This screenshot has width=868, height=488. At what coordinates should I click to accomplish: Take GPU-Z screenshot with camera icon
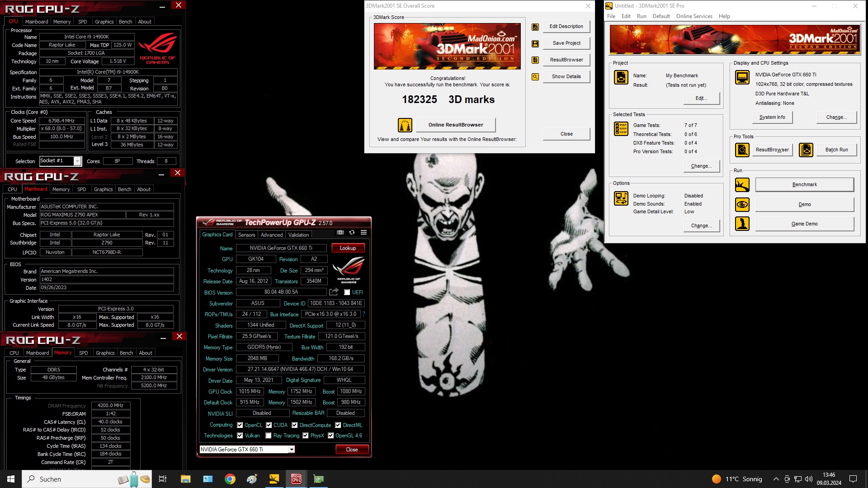340,232
